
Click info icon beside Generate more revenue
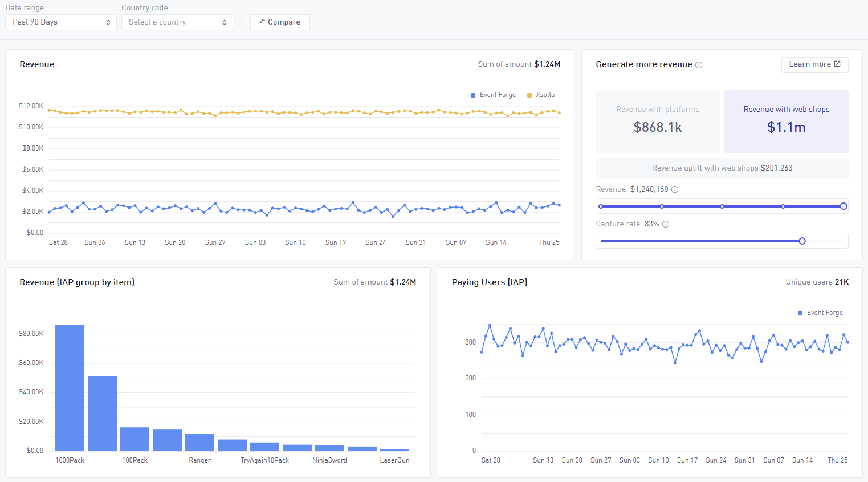point(699,65)
